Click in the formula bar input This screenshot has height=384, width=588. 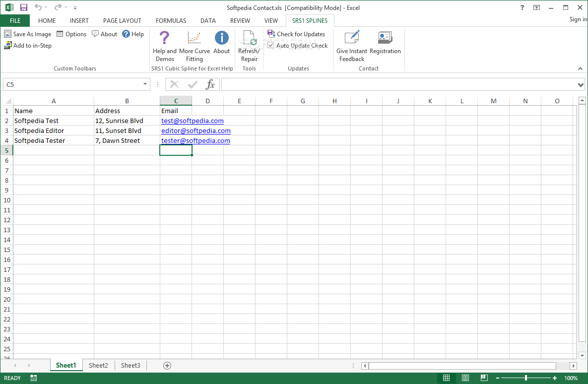398,84
